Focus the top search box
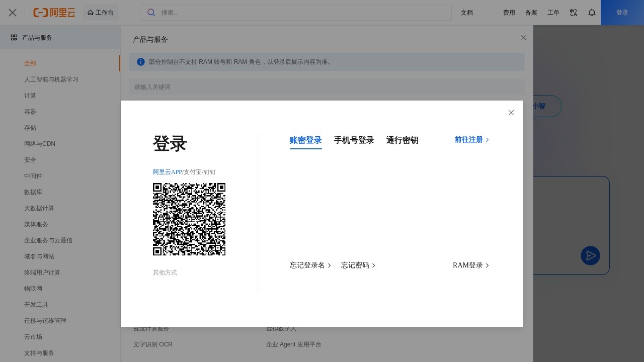 296,13
